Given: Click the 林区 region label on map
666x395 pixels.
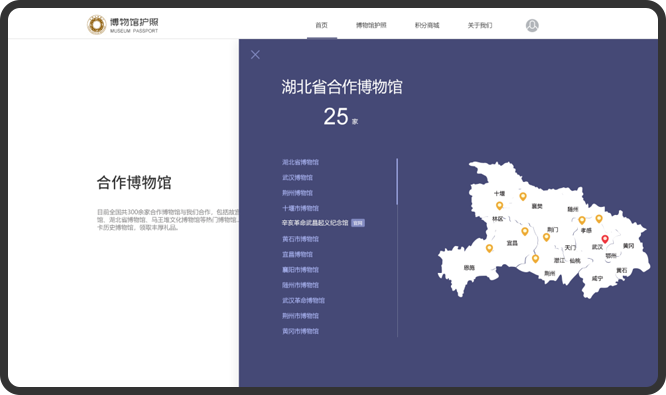Looking at the screenshot, I should click(x=498, y=219).
